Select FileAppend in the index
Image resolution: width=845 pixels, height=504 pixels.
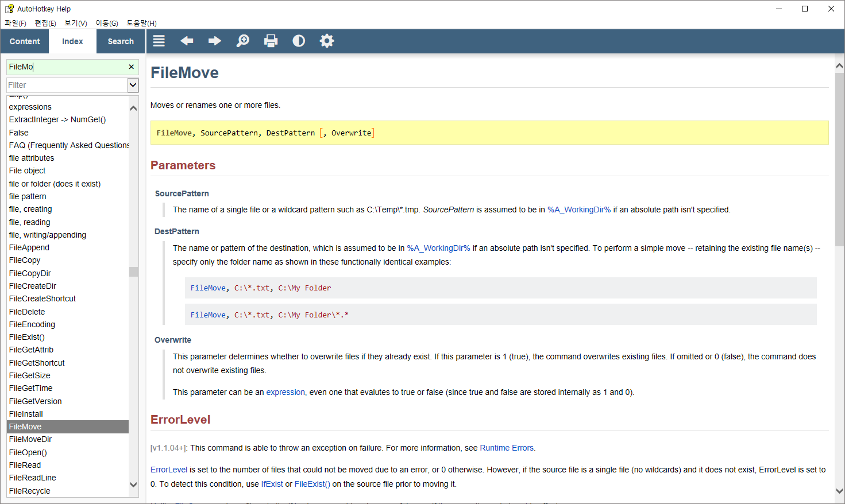[x=68, y=247]
